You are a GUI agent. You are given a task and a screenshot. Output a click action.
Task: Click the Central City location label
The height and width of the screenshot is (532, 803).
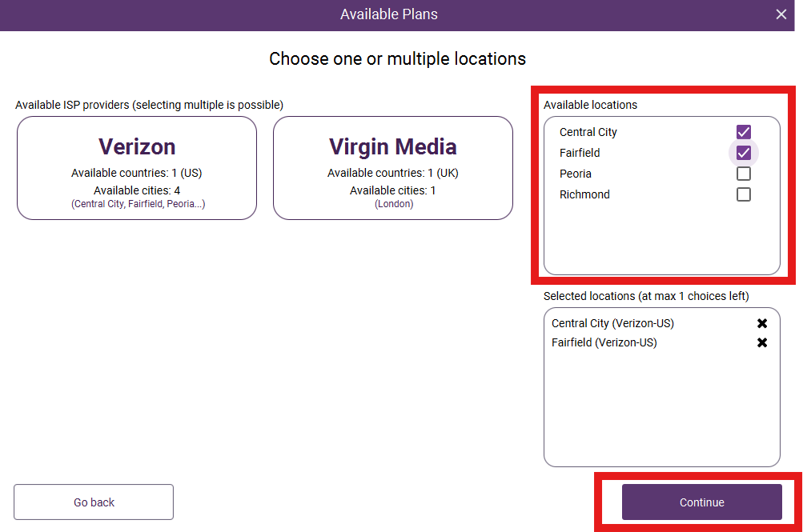pos(588,132)
